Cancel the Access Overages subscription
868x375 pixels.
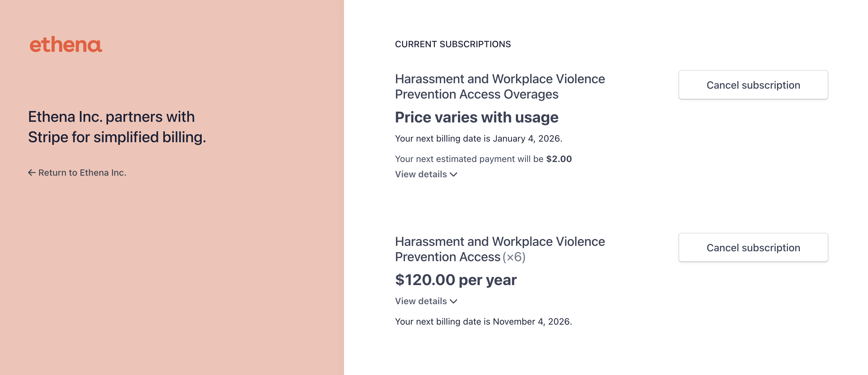(753, 85)
